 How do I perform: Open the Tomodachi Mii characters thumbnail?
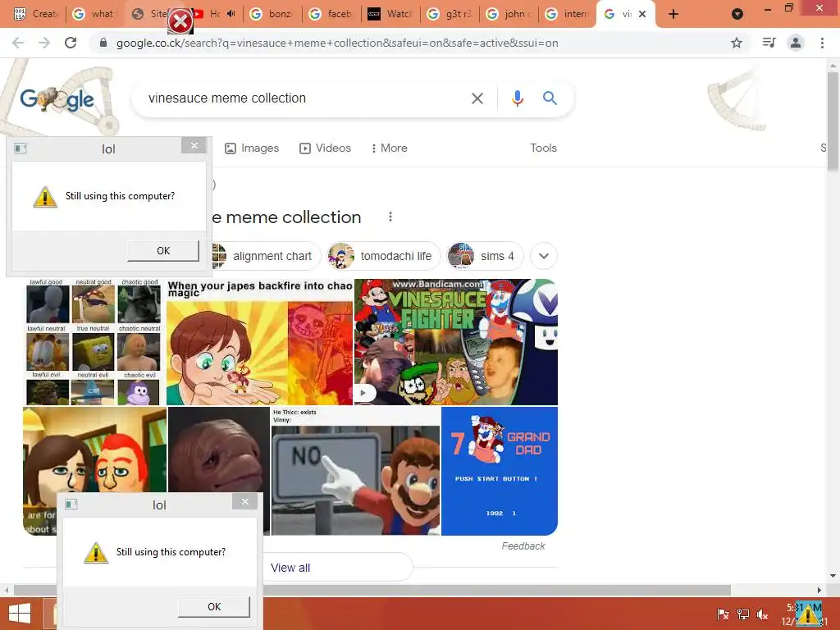[94, 450]
